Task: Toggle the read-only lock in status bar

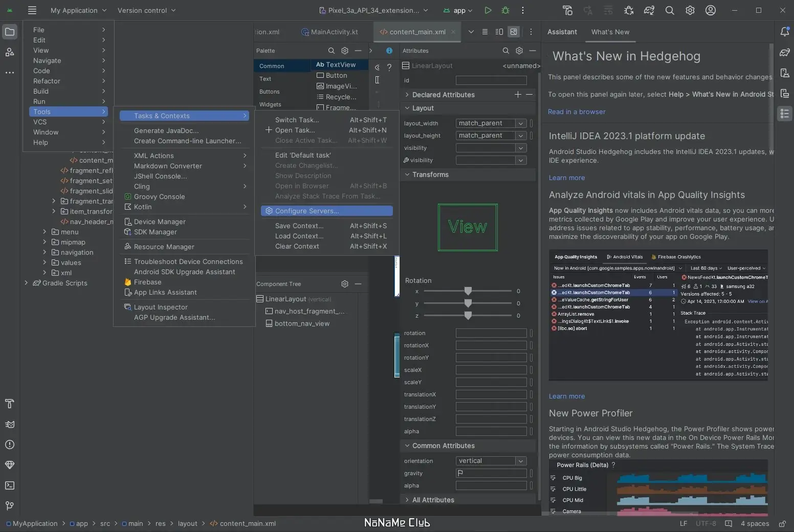Action: click(x=782, y=523)
